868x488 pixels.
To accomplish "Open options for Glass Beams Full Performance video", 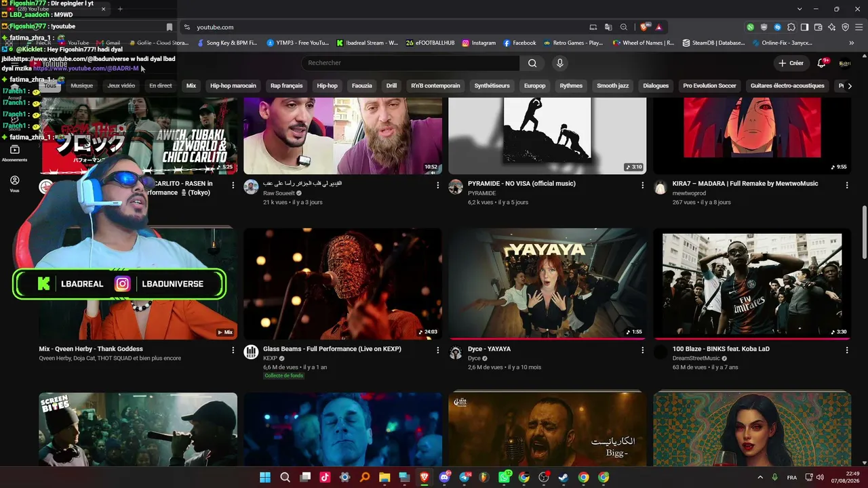I will coord(438,350).
